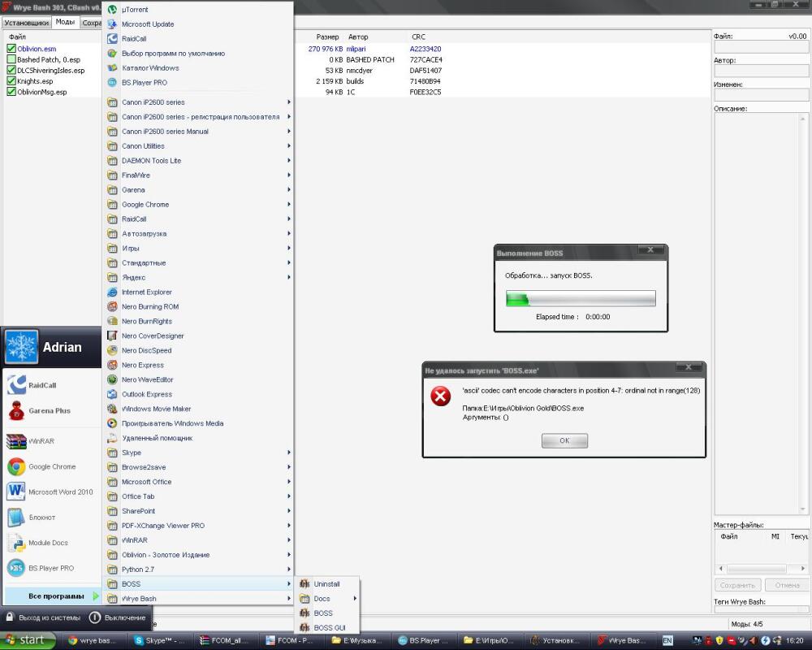Launch Проигрыватель Windows Media
Image resolution: width=812 pixels, height=650 pixels.
172,423
